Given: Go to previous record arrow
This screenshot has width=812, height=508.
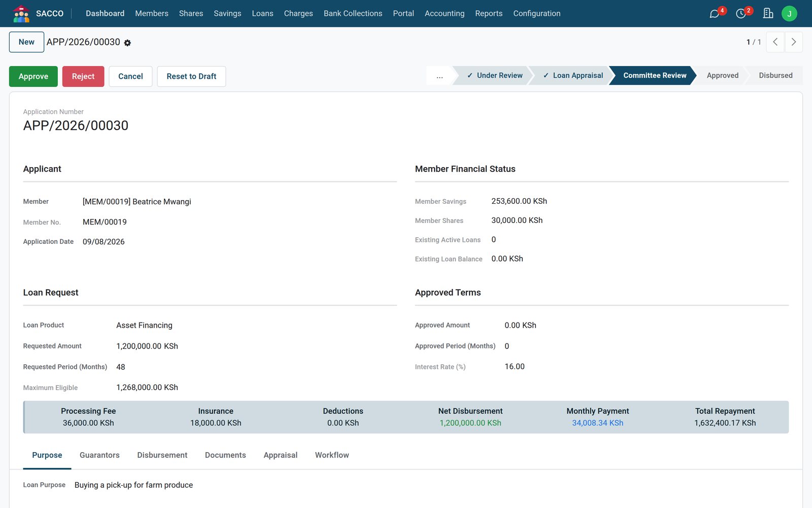Looking at the screenshot, I should [775, 42].
